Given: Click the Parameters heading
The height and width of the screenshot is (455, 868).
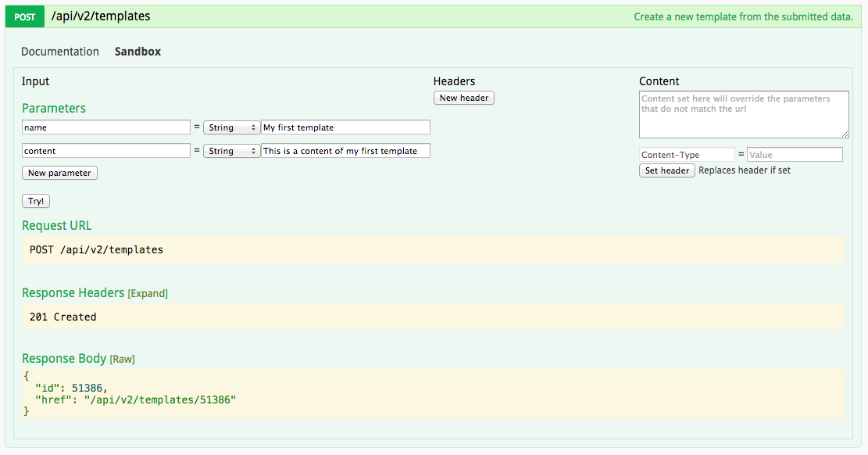Looking at the screenshot, I should (54, 108).
